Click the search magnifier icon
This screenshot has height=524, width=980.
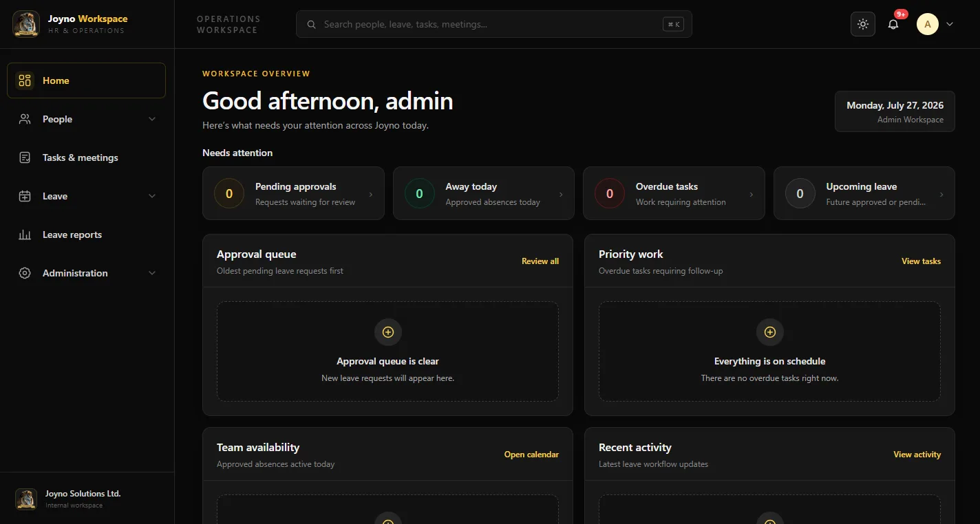tap(311, 24)
